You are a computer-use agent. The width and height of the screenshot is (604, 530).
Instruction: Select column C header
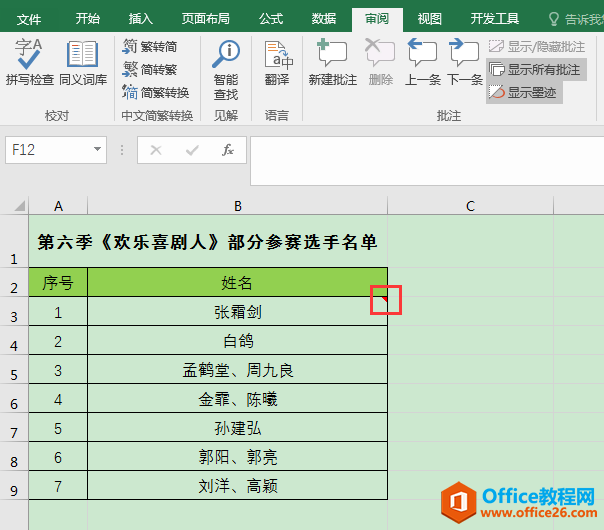(x=470, y=206)
